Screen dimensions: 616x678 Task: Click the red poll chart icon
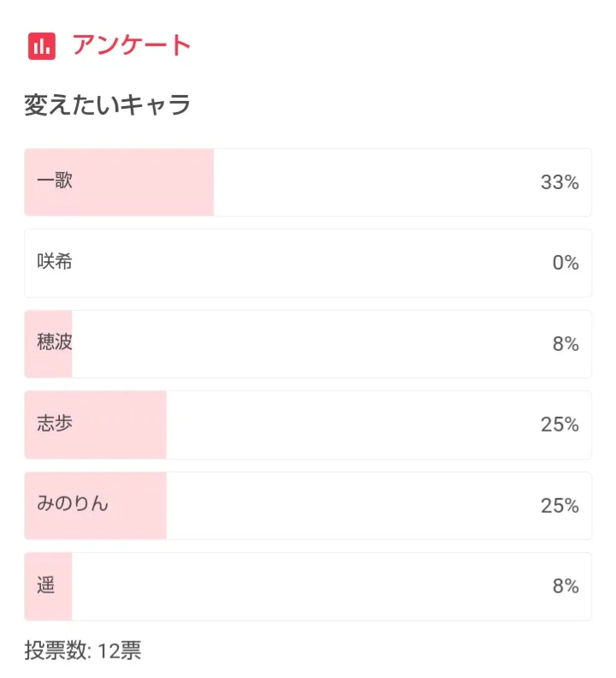click(41, 45)
